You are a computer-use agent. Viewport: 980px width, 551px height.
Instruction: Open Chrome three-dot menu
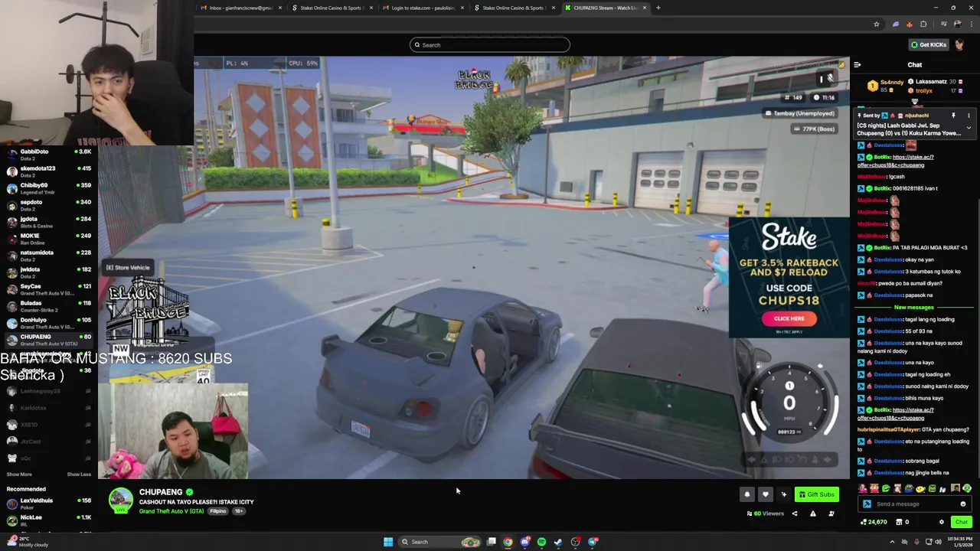(971, 24)
